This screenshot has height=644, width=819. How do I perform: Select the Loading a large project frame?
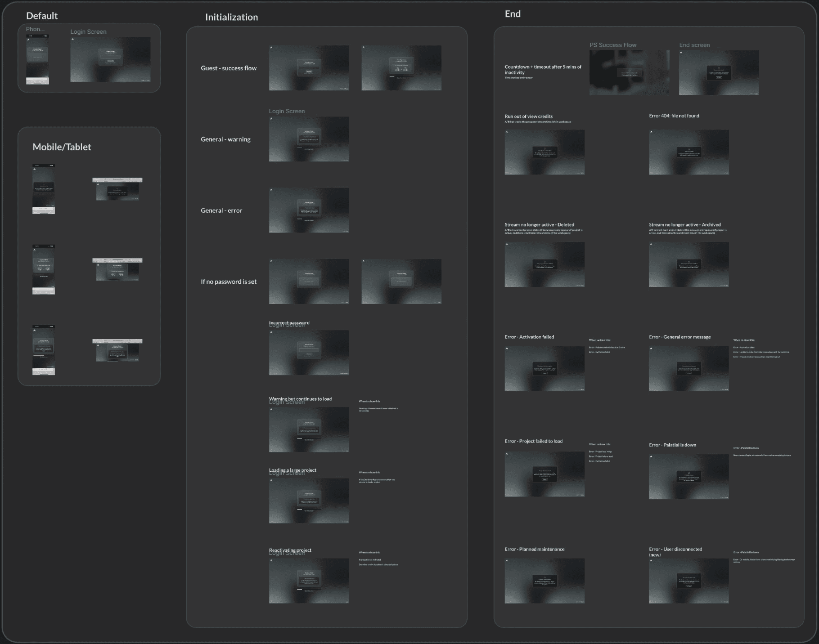point(309,501)
